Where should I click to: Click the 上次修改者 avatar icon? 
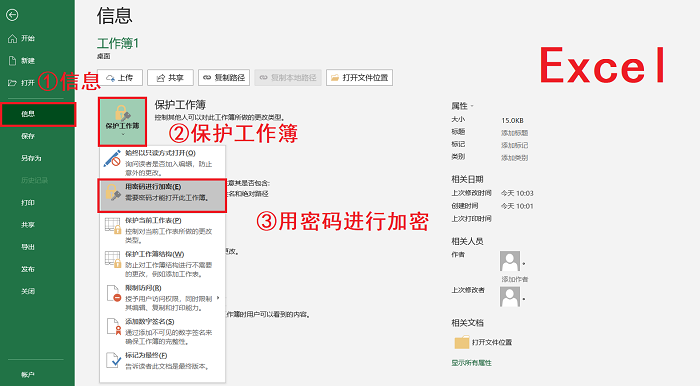tap(510, 297)
